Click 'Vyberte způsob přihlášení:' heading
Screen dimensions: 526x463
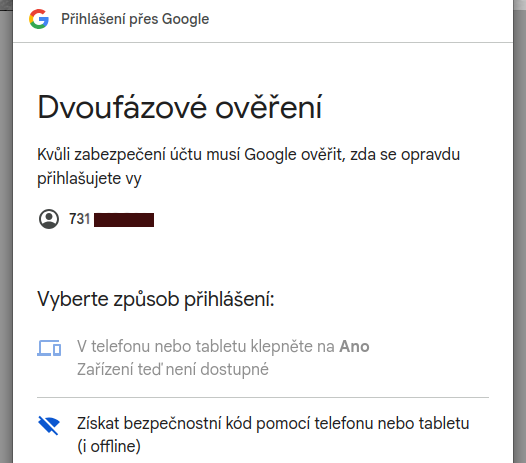pyautogui.click(x=156, y=299)
